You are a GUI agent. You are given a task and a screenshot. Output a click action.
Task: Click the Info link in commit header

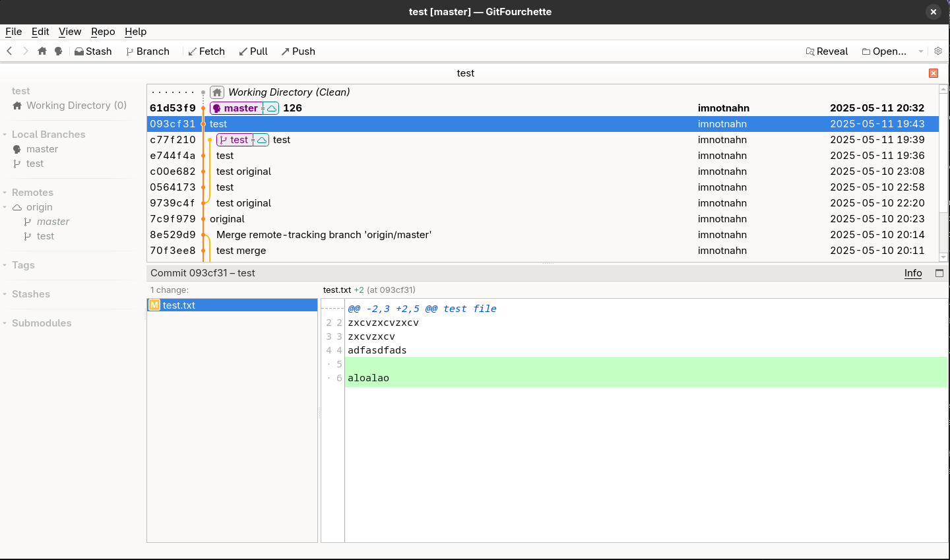[913, 272]
